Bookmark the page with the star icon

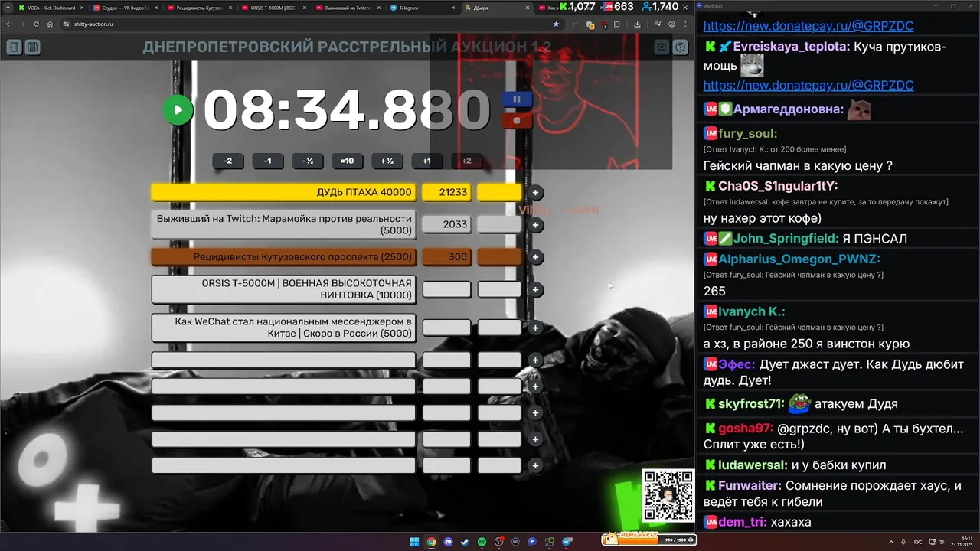(556, 24)
